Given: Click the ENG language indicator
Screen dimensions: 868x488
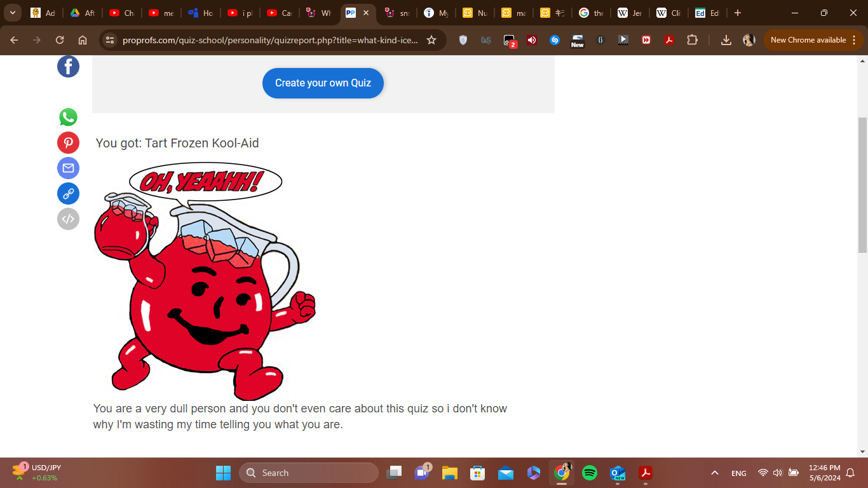Looking at the screenshot, I should click(x=739, y=473).
